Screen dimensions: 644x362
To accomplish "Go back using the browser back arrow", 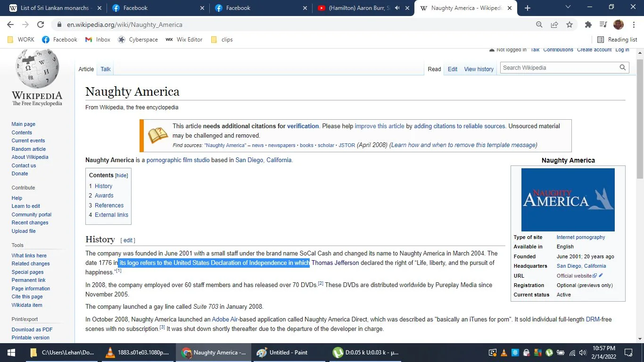I will pos(10,25).
